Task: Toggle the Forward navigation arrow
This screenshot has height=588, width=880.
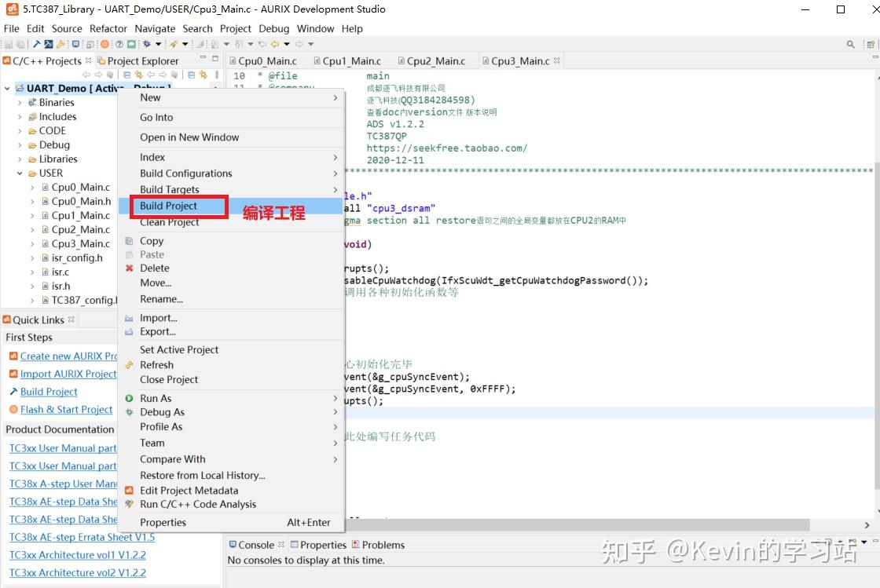Action: [x=98, y=75]
